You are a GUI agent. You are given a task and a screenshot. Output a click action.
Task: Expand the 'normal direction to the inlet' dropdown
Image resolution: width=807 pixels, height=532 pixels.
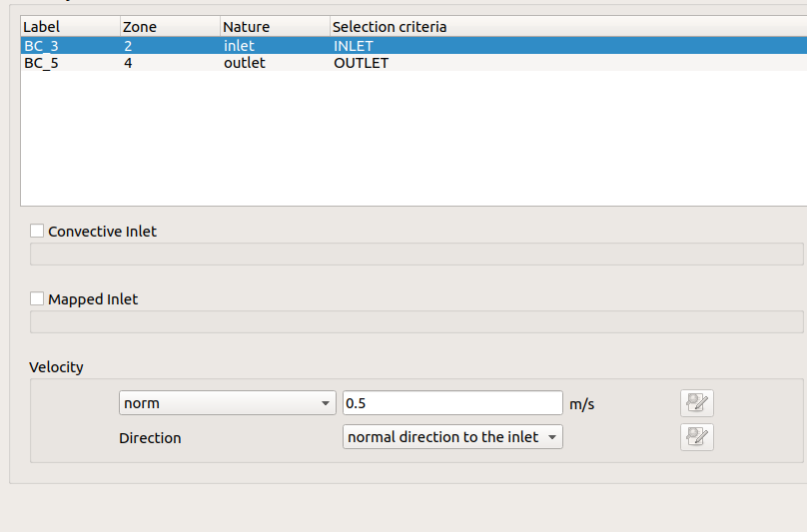click(451, 437)
